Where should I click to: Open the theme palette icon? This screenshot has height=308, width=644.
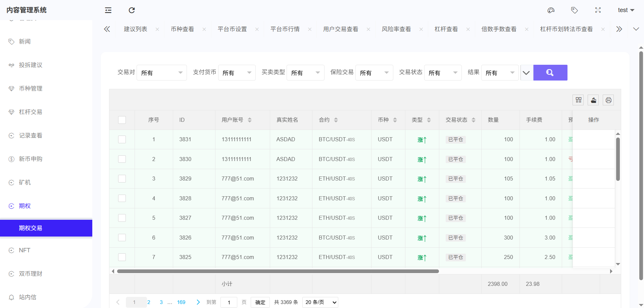(551, 10)
